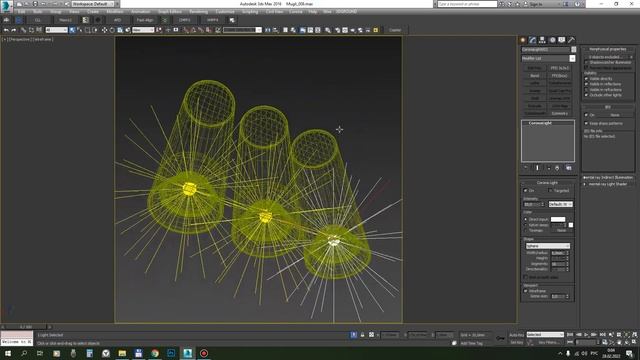Screen dimensions: 640x360
Task: Collapse the Nonphysical properties rollout
Action: pyautogui.click(x=607, y=49)
